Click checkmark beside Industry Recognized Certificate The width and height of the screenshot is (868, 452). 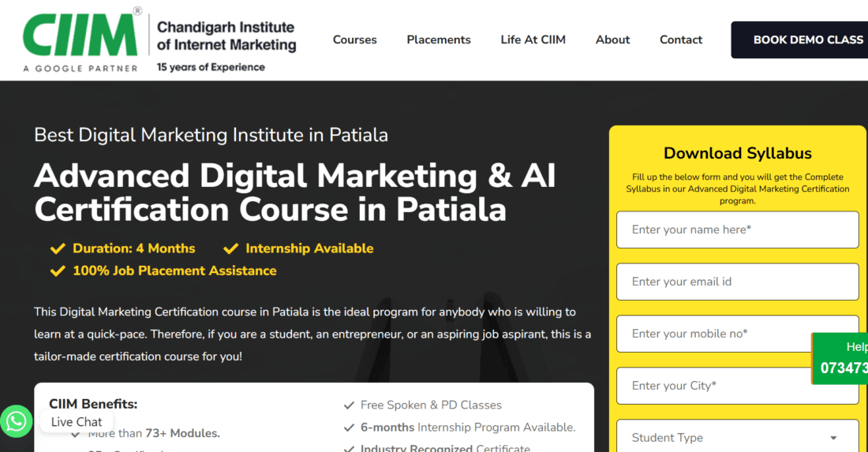(349, 448)
